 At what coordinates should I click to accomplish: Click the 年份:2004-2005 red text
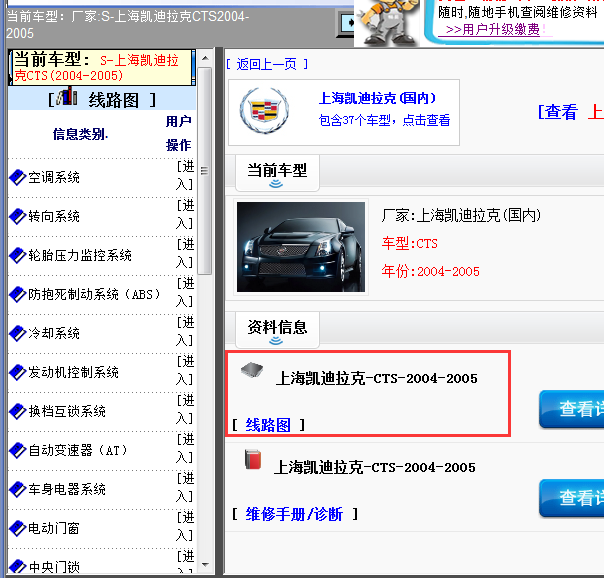click(x=430, y=271)
